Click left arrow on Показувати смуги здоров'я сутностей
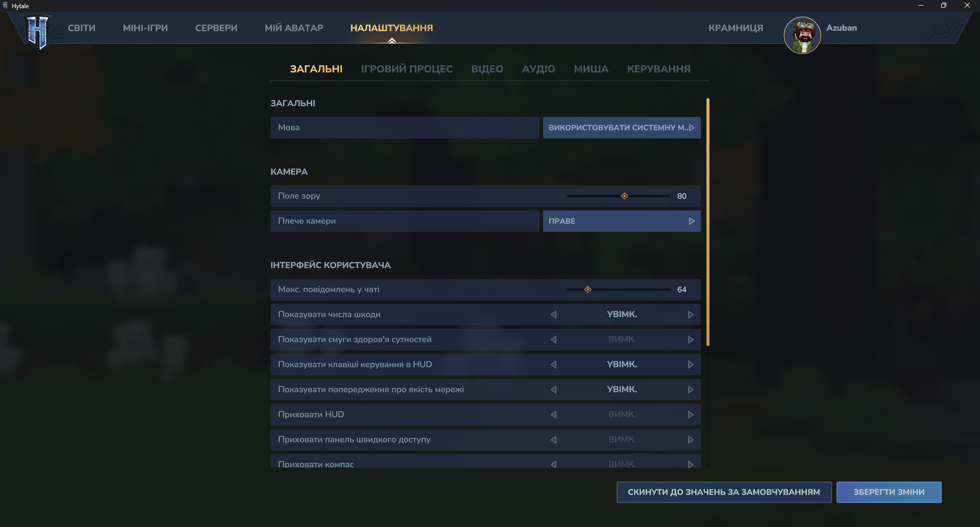This screenshot has width=980, height=527. point(553,340)
